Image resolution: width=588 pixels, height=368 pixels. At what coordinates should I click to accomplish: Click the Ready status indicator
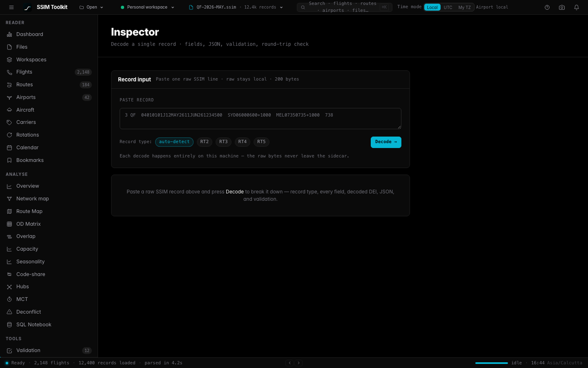[15, 363]
